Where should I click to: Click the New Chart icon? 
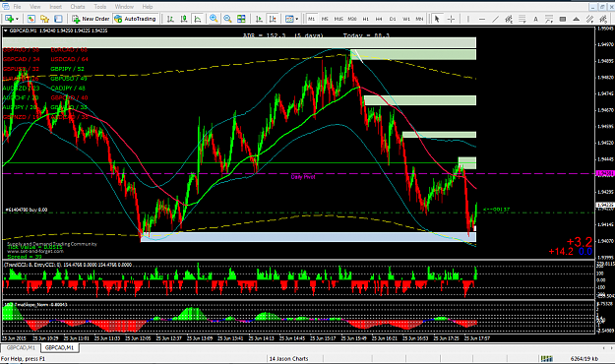click(x=9, y=19)
